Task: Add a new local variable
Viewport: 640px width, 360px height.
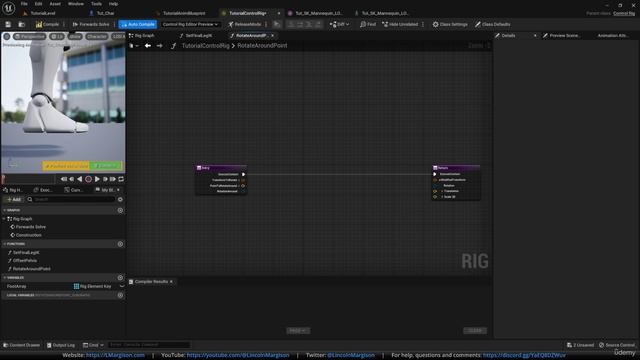Action: [120, 295]
